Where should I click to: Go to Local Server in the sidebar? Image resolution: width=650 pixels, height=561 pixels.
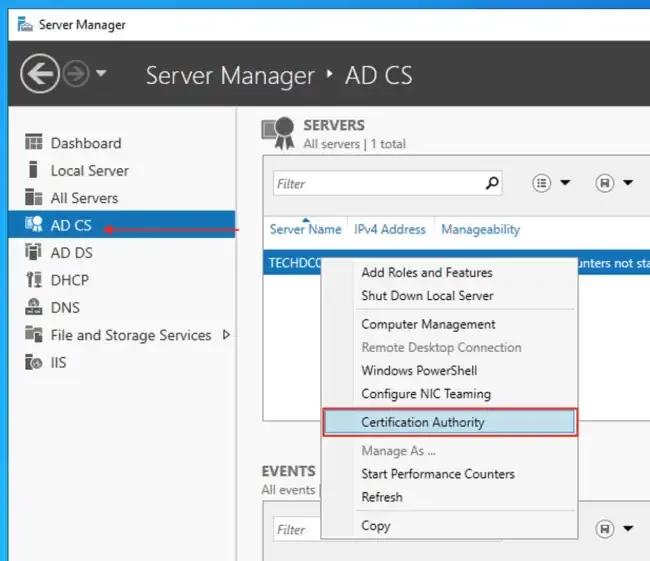click(x=90, y=170)
